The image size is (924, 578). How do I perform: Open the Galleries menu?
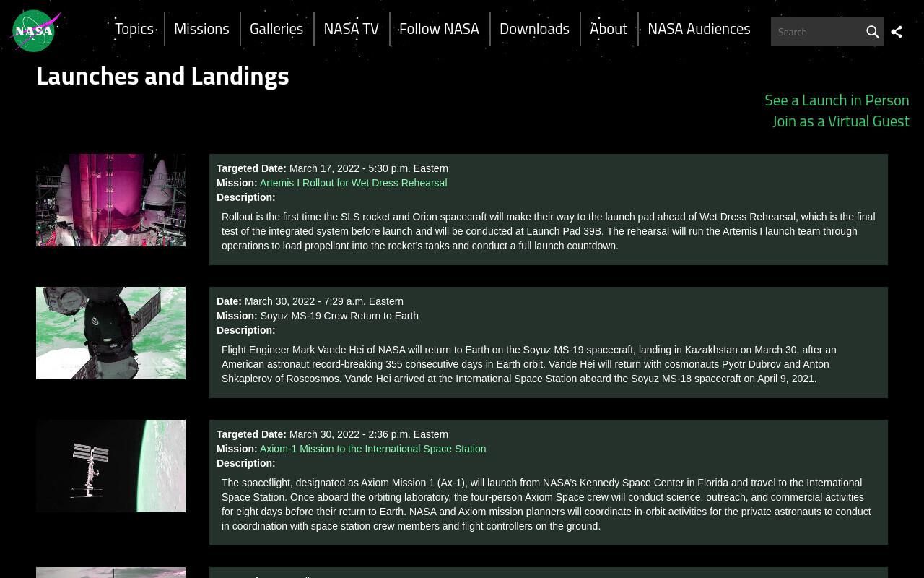(276, 29)
